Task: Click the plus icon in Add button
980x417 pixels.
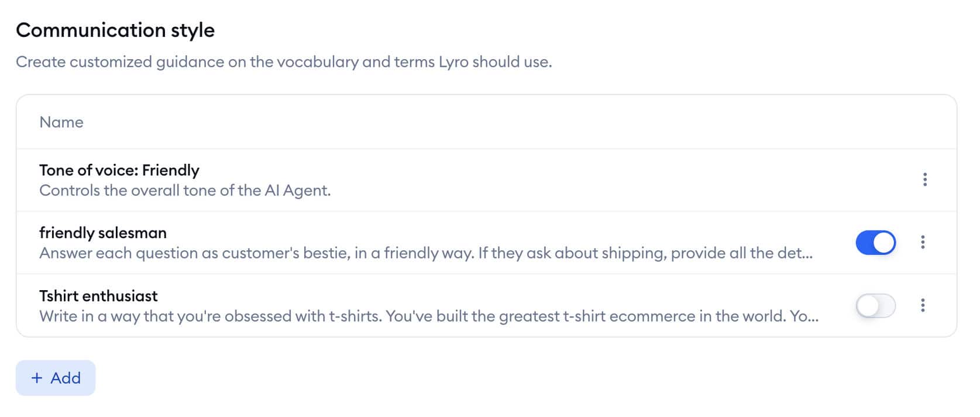Action: (37, 378)
